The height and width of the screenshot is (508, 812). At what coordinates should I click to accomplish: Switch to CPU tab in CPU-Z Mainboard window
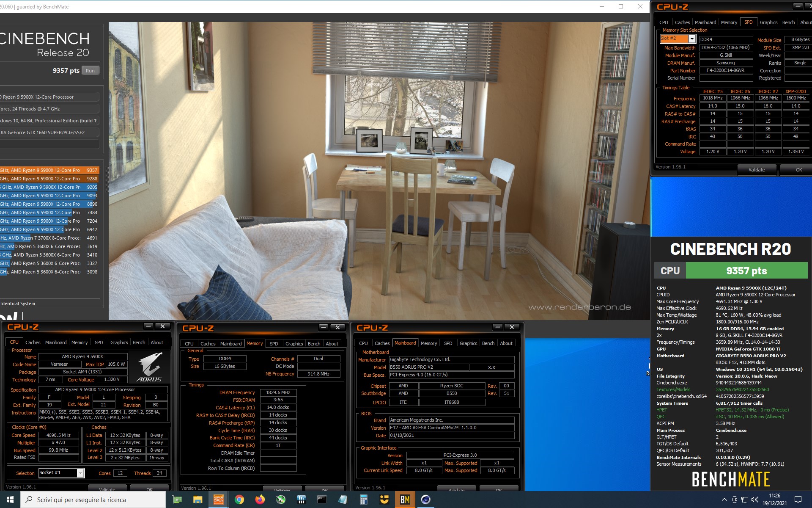363,343
